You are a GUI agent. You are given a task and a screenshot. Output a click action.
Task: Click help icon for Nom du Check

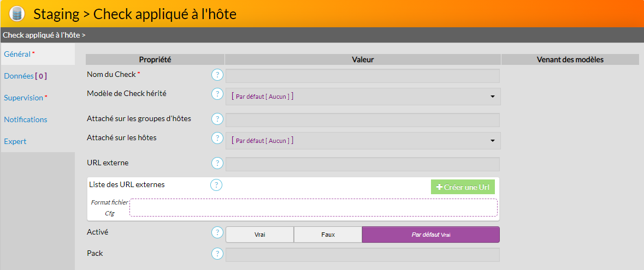(x=217, y=75)
